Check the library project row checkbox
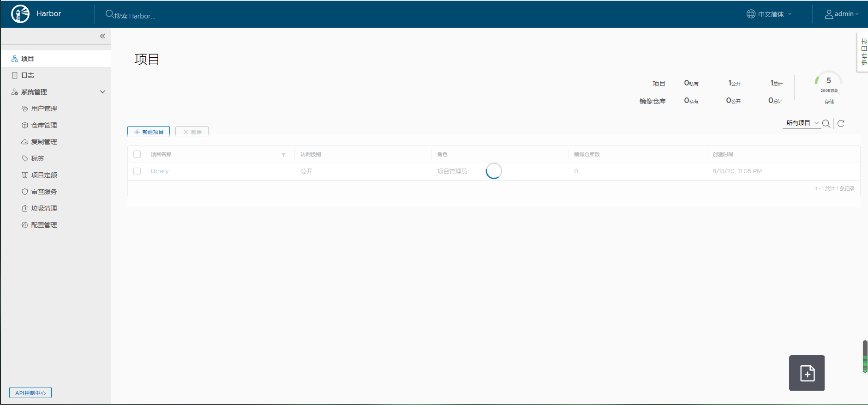Image resolution: width=868 pixels, height=405 pixels. tap(137, 171)
